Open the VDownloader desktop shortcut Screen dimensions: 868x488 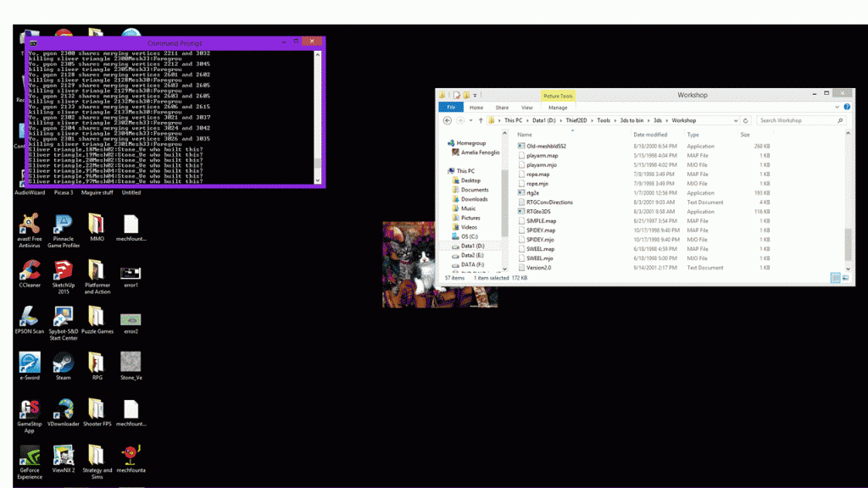coord(63,409)
